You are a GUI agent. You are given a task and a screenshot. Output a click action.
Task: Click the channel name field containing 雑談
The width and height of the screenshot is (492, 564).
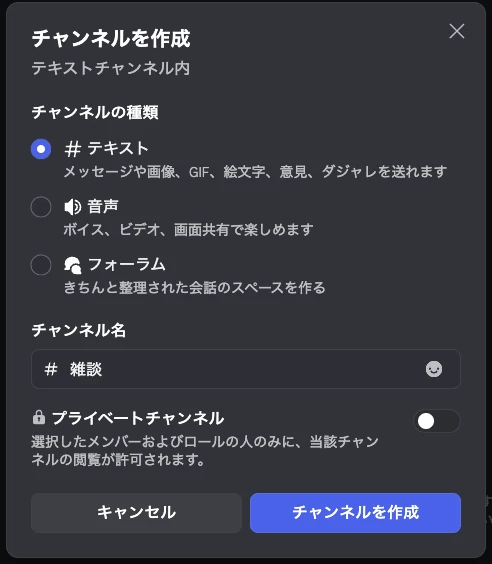(246, 369)
